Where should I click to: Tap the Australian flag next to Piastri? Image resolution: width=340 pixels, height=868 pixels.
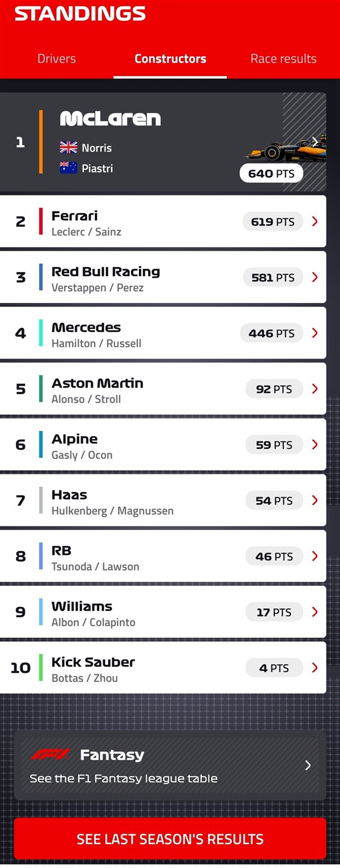point(69,168)
